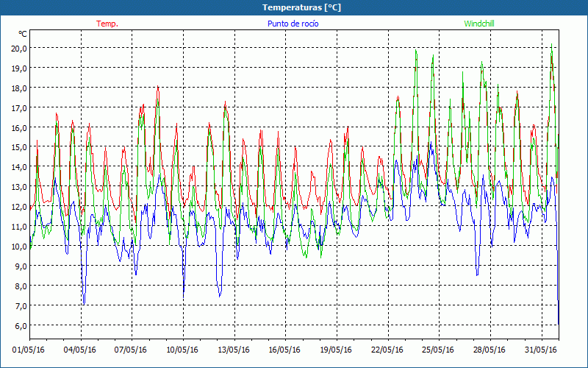Image resolution: width=588 pixels, height=368 pixels.
Task: Click the 7,0 y-axis value
Action: coord(21,306)
